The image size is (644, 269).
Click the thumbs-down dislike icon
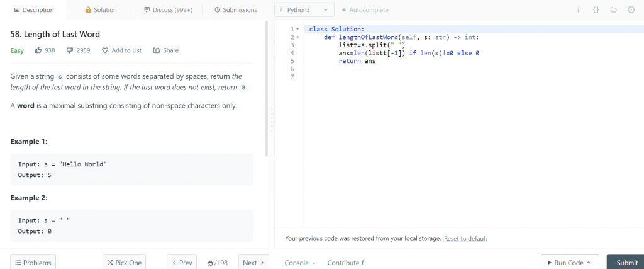point(69,50)
